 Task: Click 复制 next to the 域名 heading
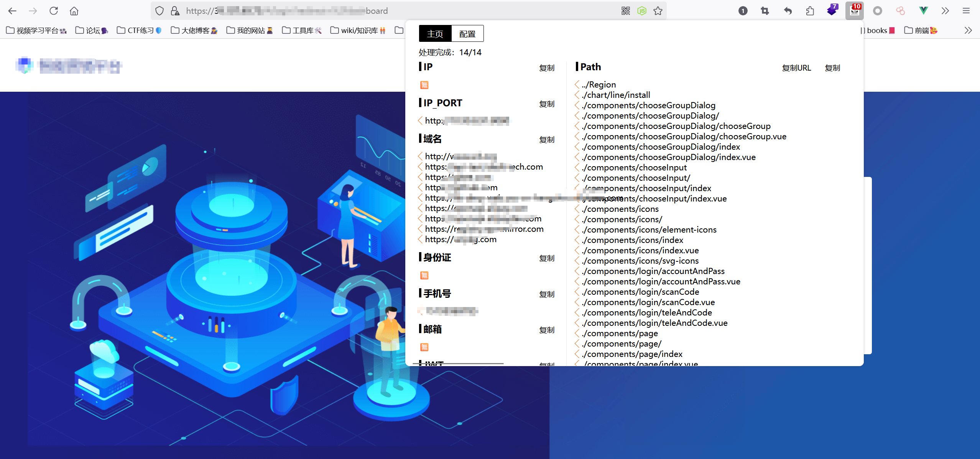point(546,140)
